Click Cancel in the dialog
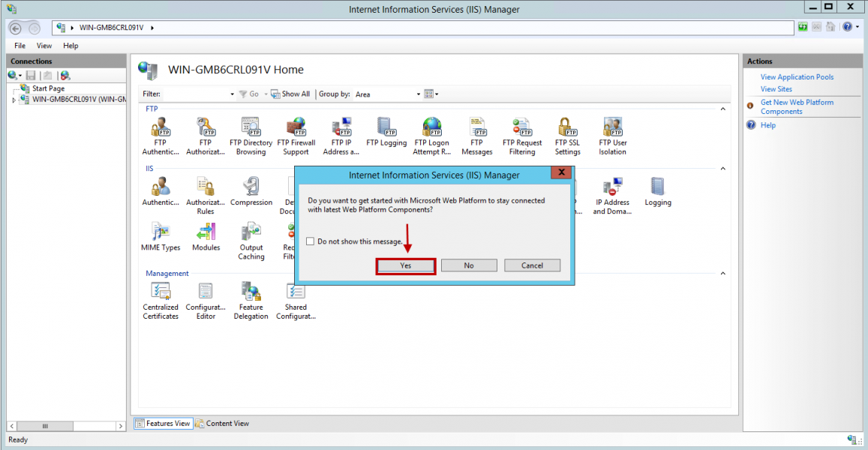868x450 pixels. [x=532, y=265]
